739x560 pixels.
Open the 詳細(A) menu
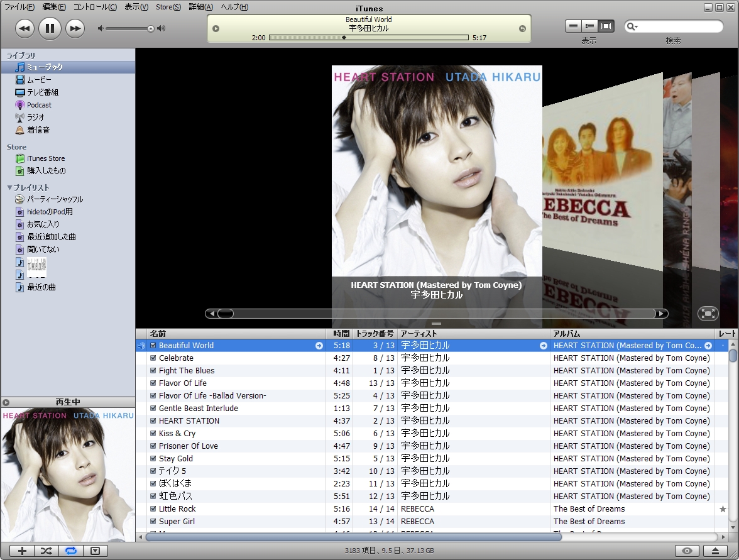201,6
